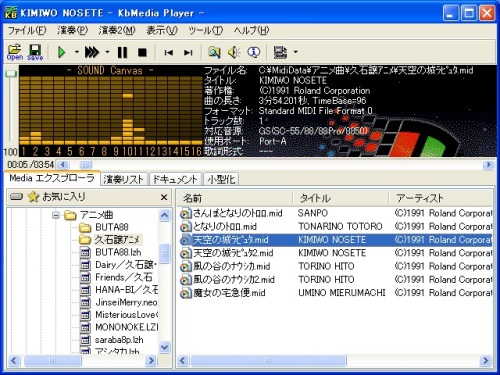The width and height of the screenshot is (500, 375).
Task: Start playback with the green Play button
Action: coord(61,52)
